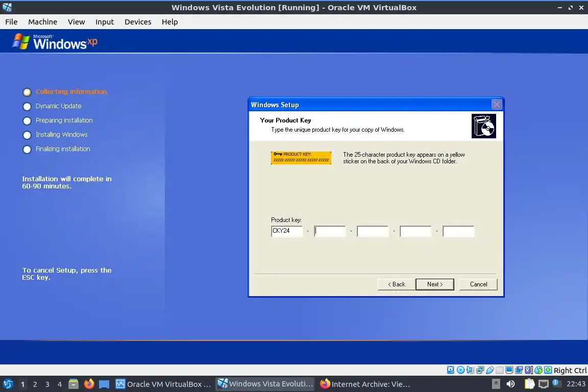588x392 pixels.
Task: Click the wired network tray icon
Action: coord(544,384)
